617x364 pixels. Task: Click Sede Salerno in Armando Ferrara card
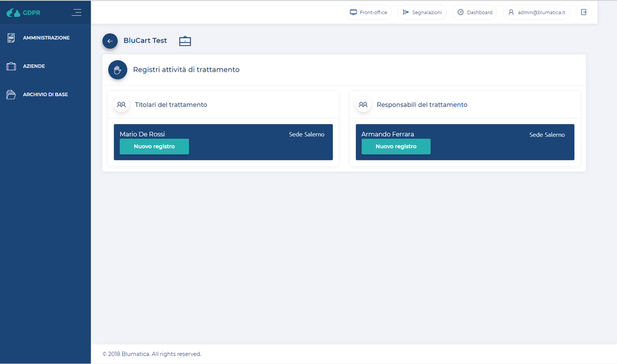[547, 134]
